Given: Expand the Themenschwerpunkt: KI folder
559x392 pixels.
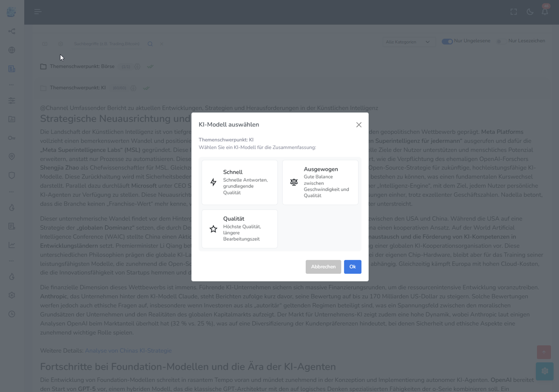Looking at the screenshot, I should 77,88.
